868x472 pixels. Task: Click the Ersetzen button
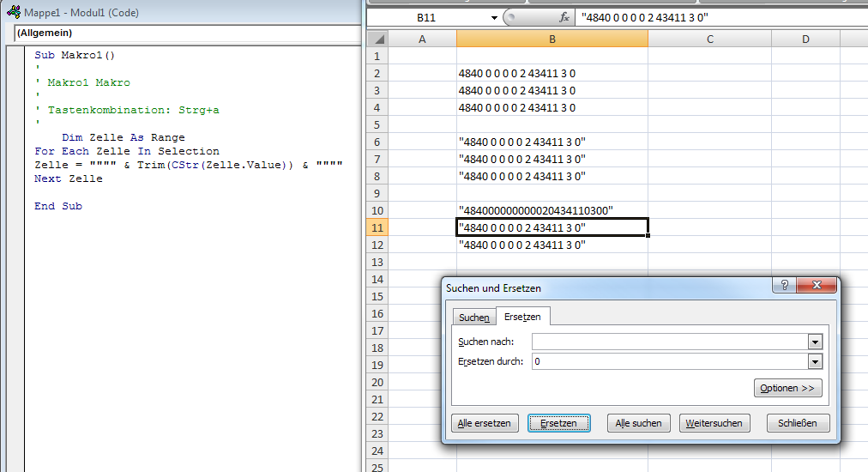click(x=558, y=423)
